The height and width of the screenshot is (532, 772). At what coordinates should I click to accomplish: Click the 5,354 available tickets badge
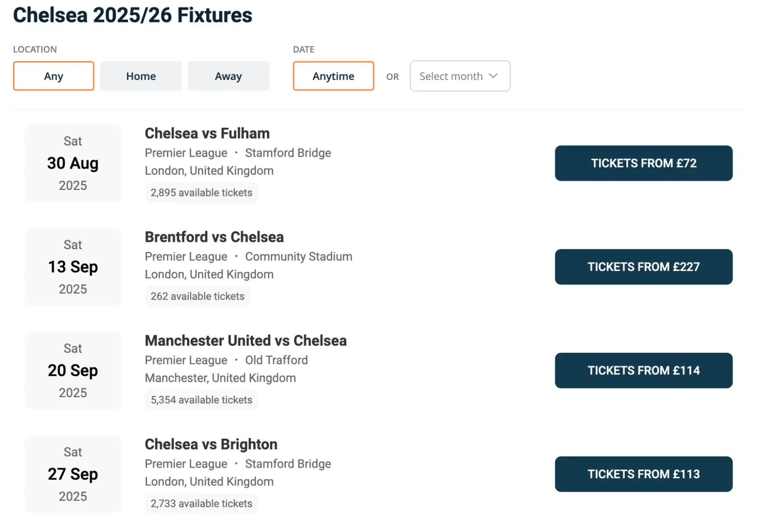coord(201,400)
